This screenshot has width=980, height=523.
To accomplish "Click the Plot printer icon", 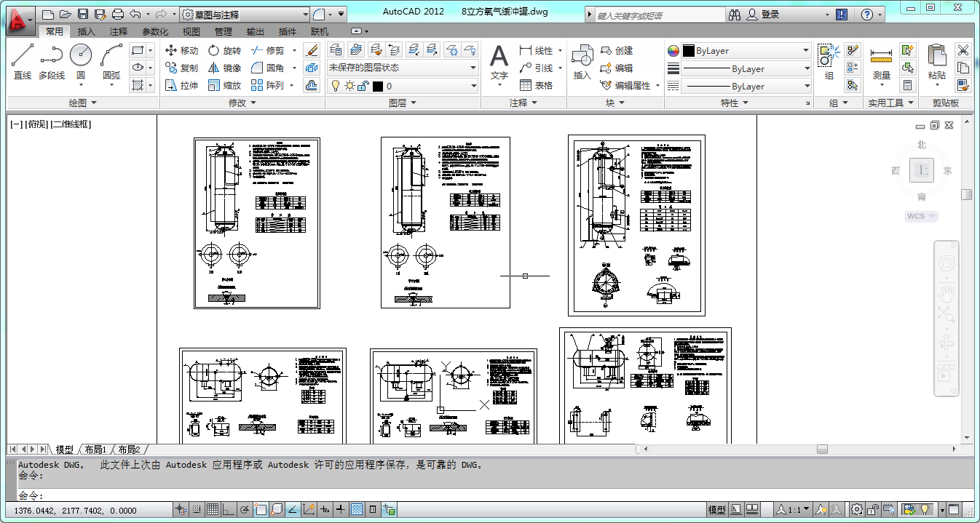I will (117, 14).
